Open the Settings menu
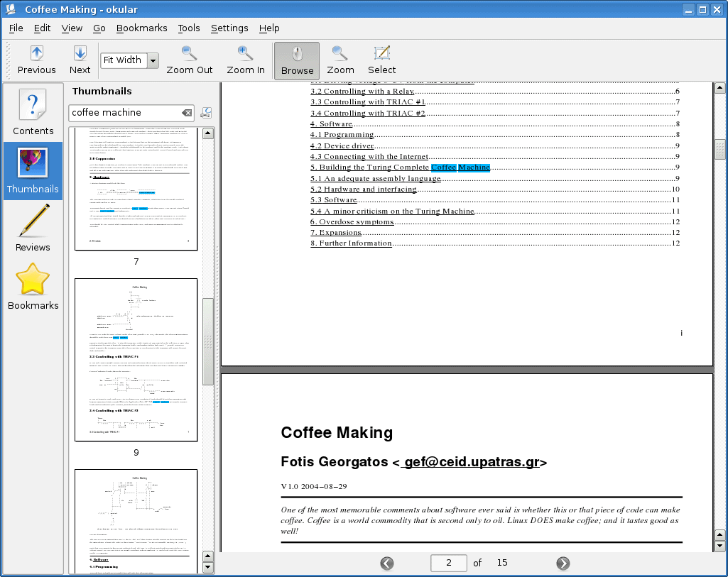Screen dimensions: 728x577 (229, 28)
